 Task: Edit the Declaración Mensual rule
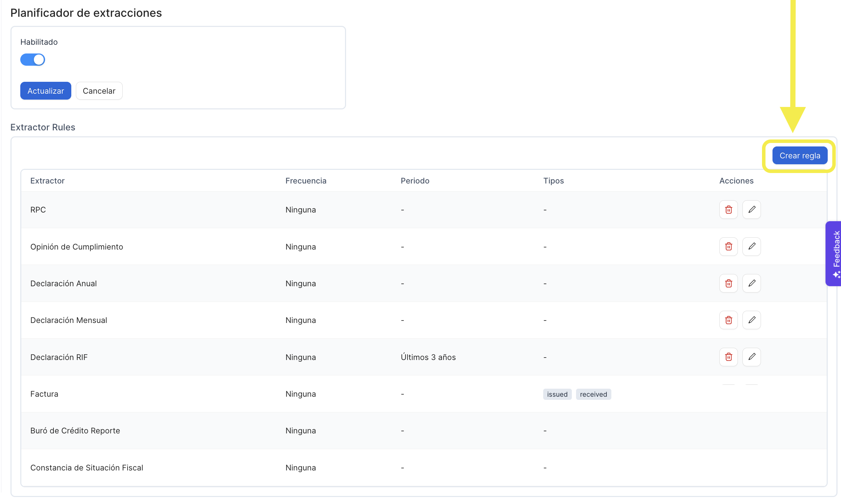[752, 320]
